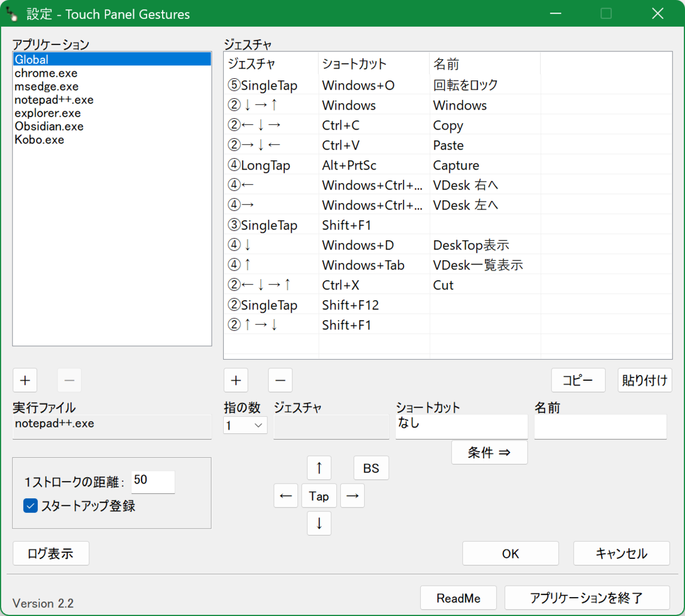
Task: Open the ReadMe documentation
Action: tap(458, 597)
